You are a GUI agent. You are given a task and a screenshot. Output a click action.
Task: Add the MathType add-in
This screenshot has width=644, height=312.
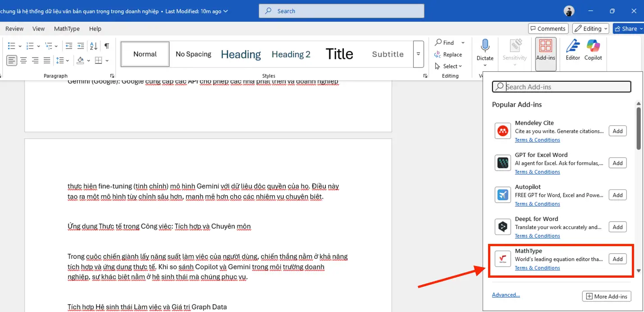coord(617,259)
